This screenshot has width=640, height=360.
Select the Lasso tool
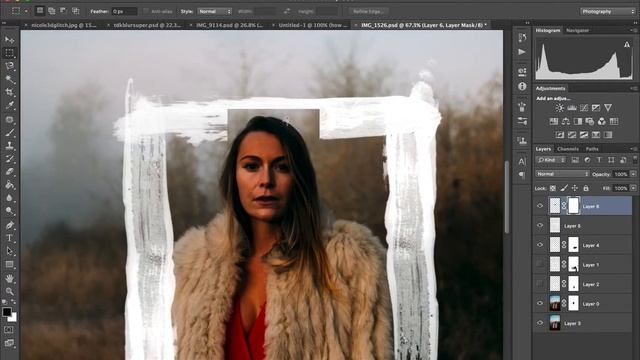click(x=9, y=66)
